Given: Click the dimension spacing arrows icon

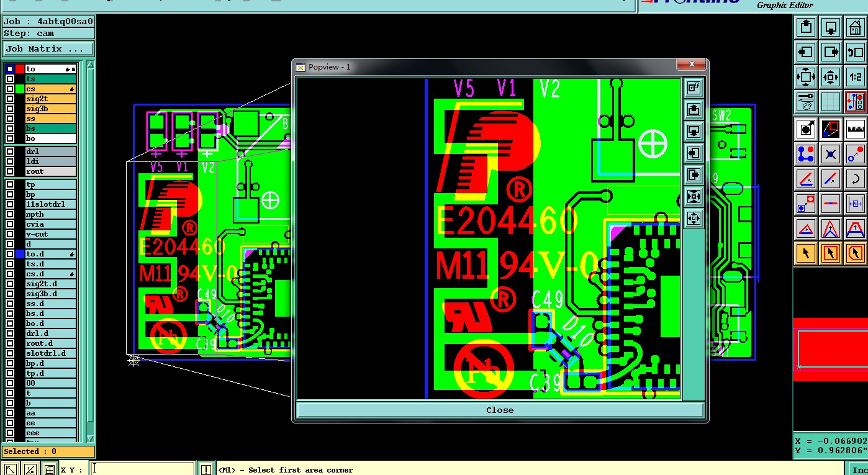Looking at the screenshot, I should click(856, 203).
